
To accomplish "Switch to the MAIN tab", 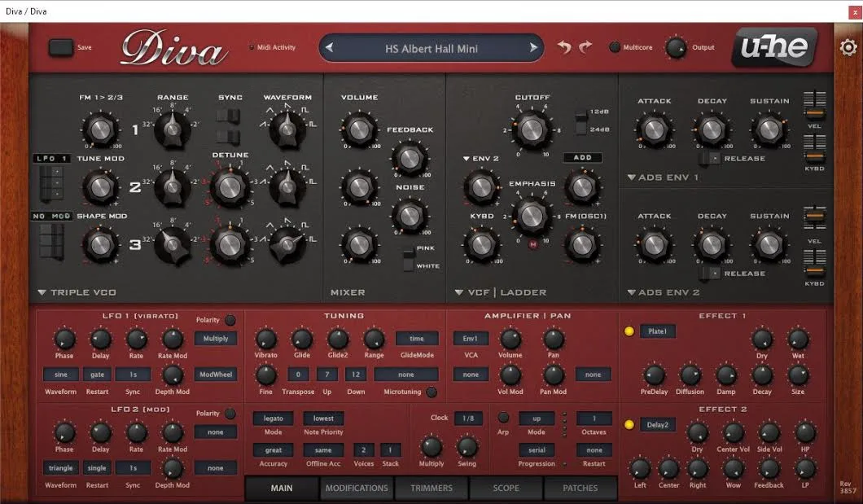I will 282,488.
